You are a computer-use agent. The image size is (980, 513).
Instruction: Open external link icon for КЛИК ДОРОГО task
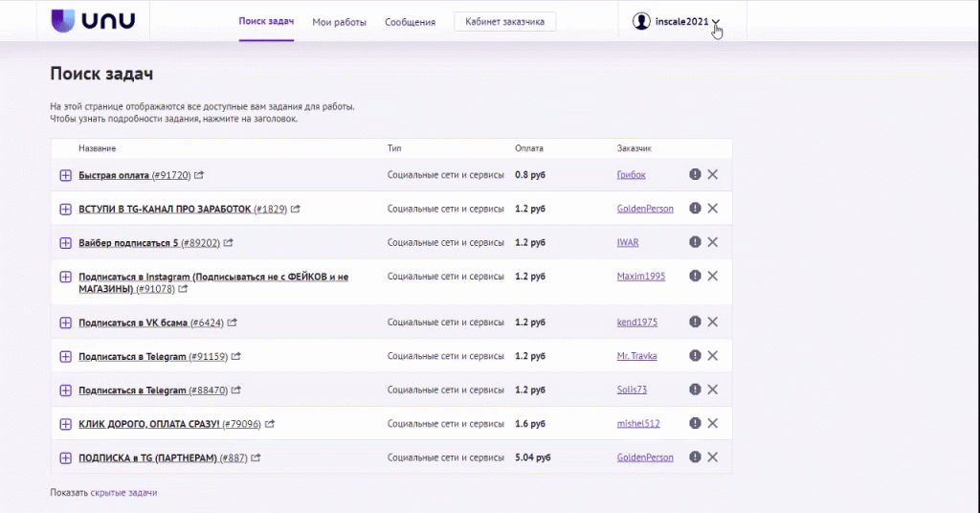point(270,424)
